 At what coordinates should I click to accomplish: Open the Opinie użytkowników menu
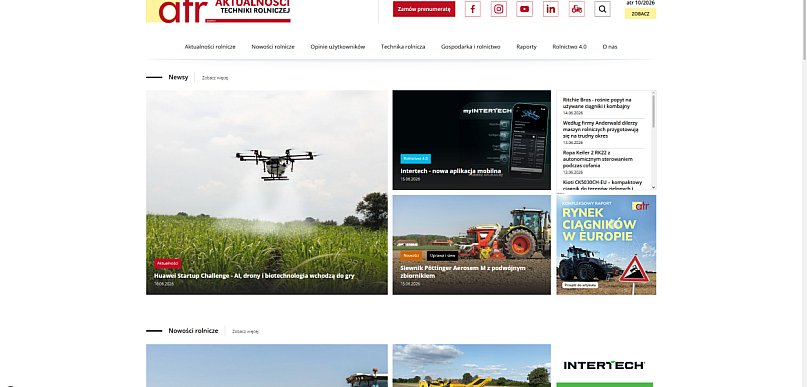coord(338,47)
